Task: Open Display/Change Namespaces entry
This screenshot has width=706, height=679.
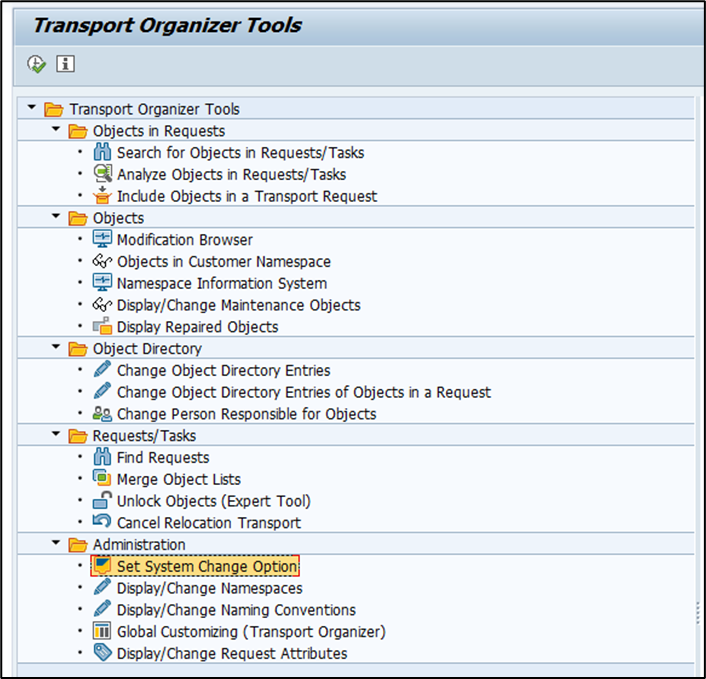Action: click(209, 589)
